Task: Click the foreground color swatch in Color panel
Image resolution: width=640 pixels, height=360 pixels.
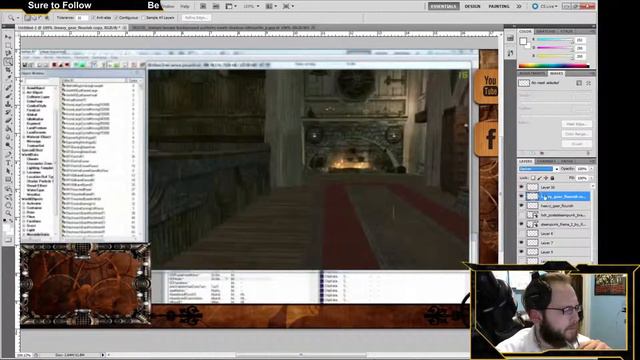Action: coord(522,41)
